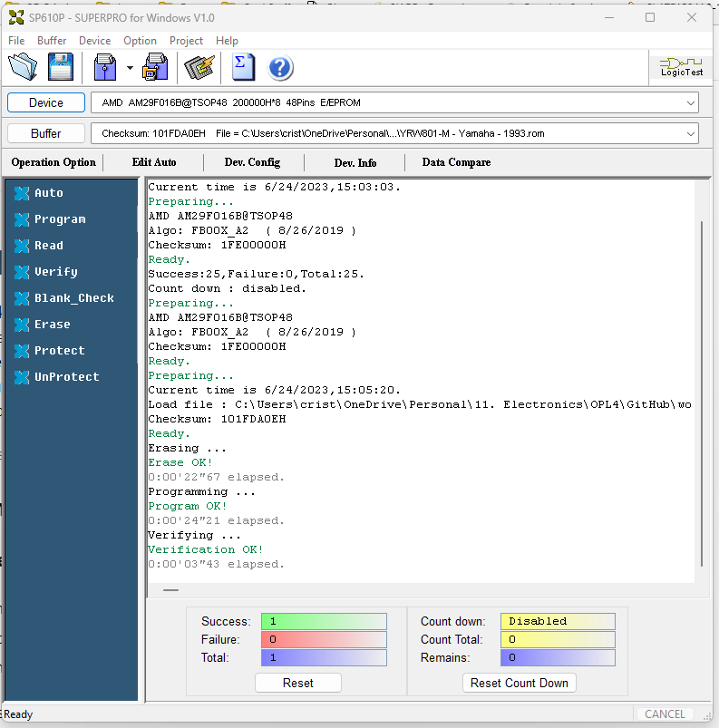Click the log window vertical scrollbar

[x=700, y=390]
